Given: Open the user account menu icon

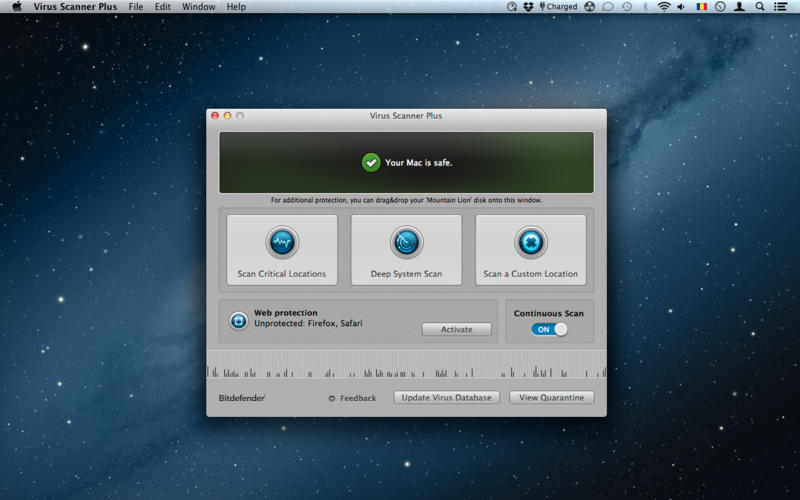Looking at the screenshot, I should point(739,7).
